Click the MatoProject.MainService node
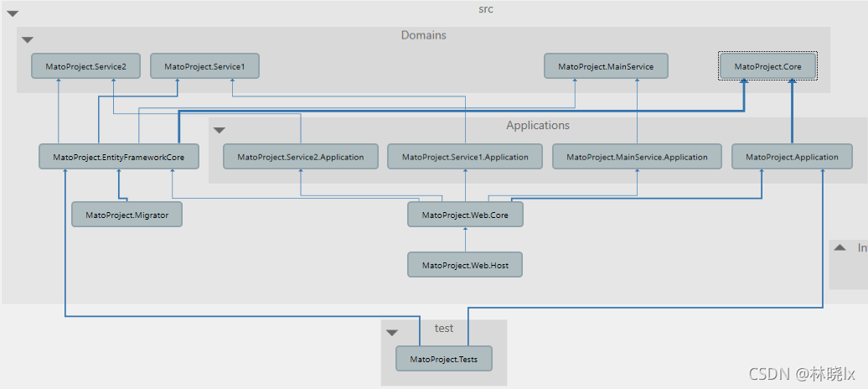The image size is (868, 389). [606, 66]
